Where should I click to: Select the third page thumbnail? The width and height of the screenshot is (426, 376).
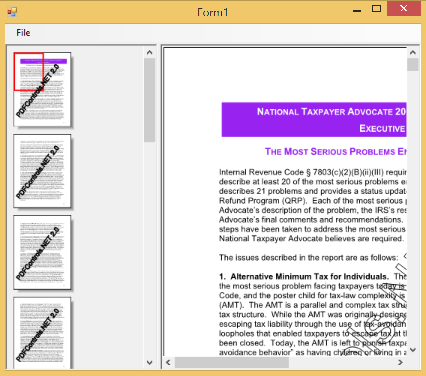point(42,252)
